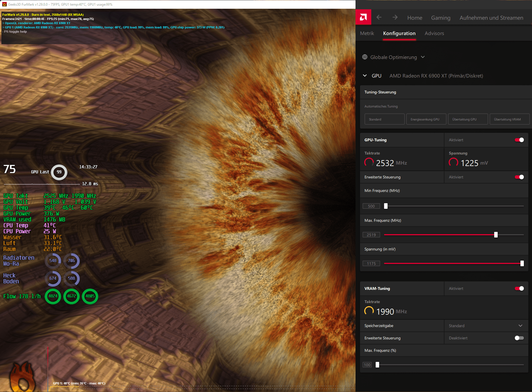The image size is (532, 392).
Task: Choose Übertaktung VRAM preset
Action: pos(509,119)
